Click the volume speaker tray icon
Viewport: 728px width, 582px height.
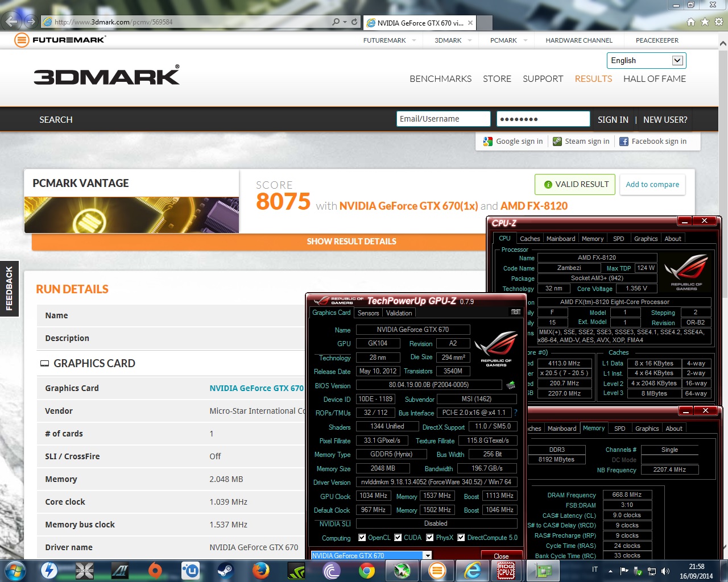click(x=665, y=570)
